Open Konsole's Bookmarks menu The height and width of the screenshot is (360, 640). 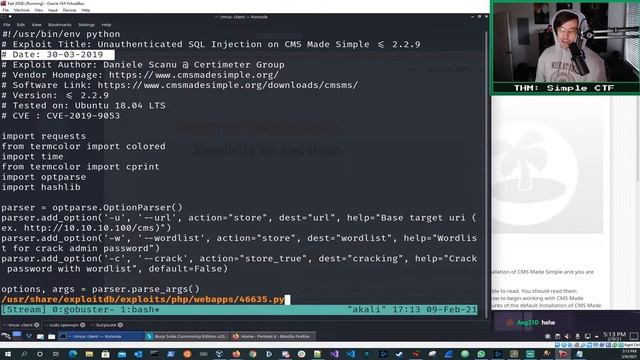(60, 25)
